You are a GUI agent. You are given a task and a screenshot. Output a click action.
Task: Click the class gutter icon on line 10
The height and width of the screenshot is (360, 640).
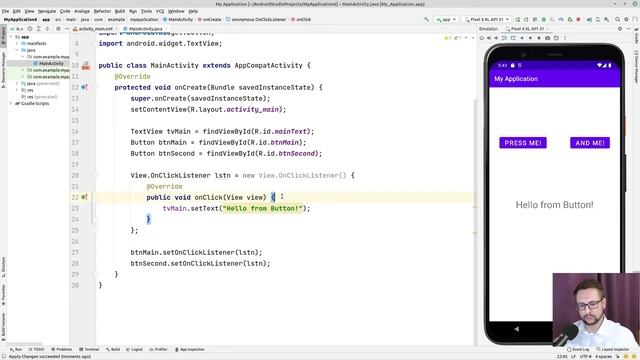click(x=86, y=65)
